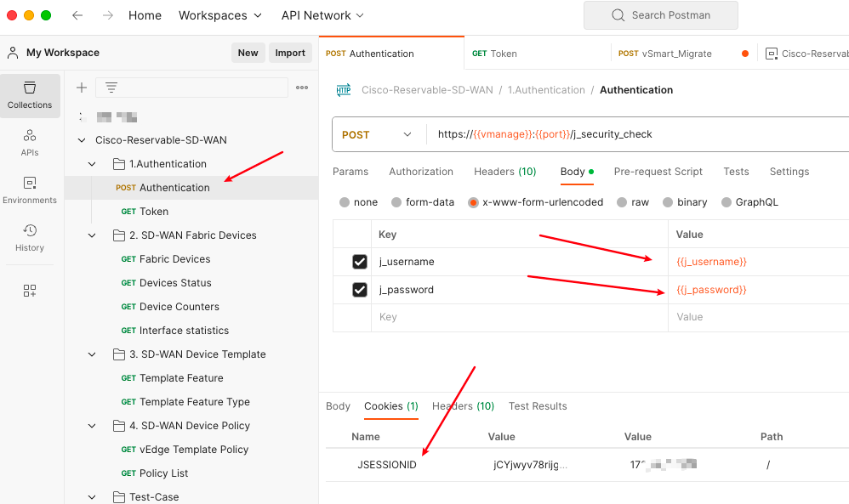The height and width of the screenshot is (504, 849).
Task: Collapse the 1.Authentication folder
Action: pyautogui.click(x=93, y=164)
